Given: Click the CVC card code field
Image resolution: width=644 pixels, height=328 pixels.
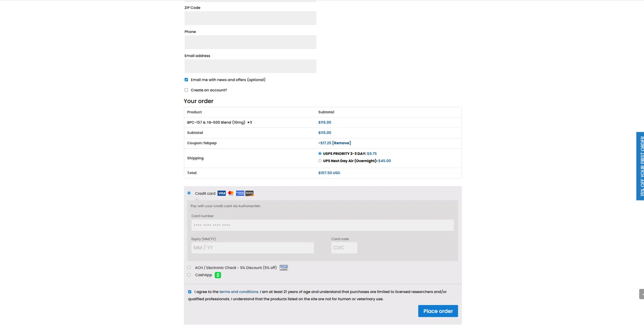Looking at the screenshot, I should coord(344,248).
